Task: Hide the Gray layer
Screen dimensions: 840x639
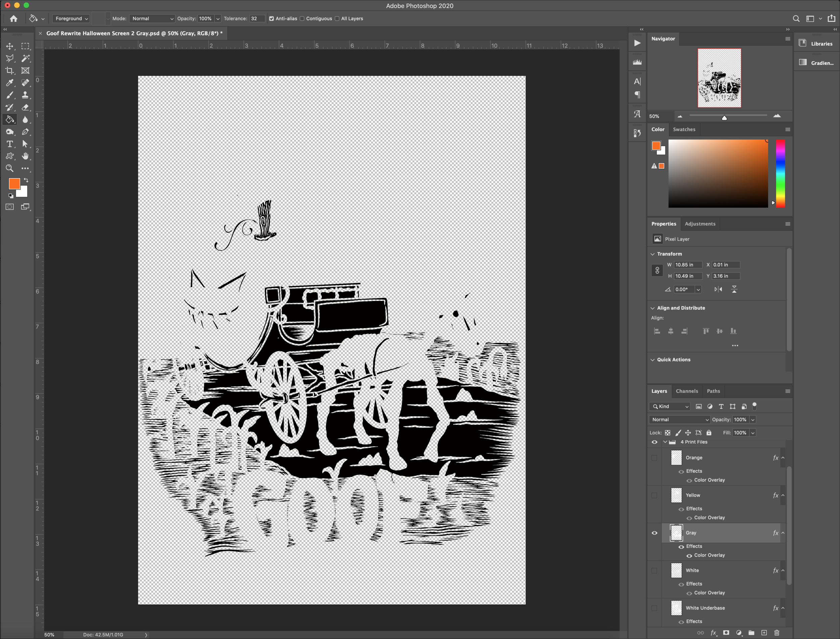Action: 654,533
